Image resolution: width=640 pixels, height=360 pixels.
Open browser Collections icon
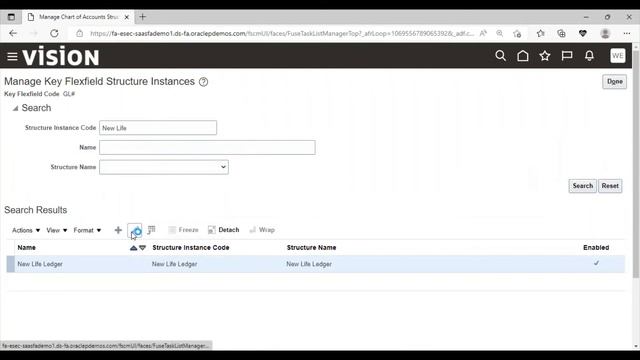[x=561, y=33]
